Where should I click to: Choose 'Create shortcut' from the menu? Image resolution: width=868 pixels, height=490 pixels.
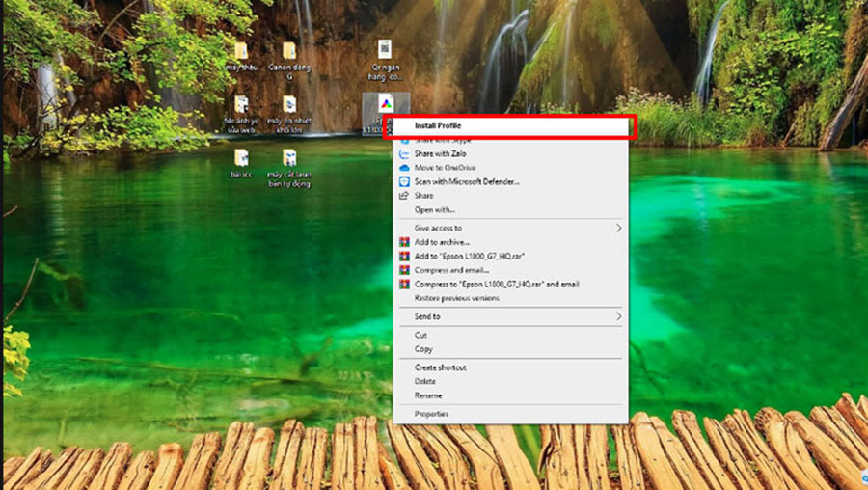[x=440, y=367]
